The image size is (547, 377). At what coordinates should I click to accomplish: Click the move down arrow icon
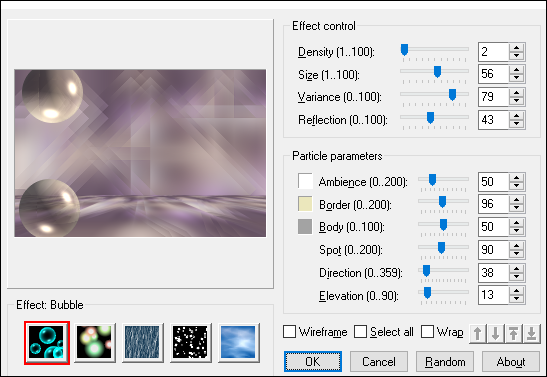[x=495, y=333]
